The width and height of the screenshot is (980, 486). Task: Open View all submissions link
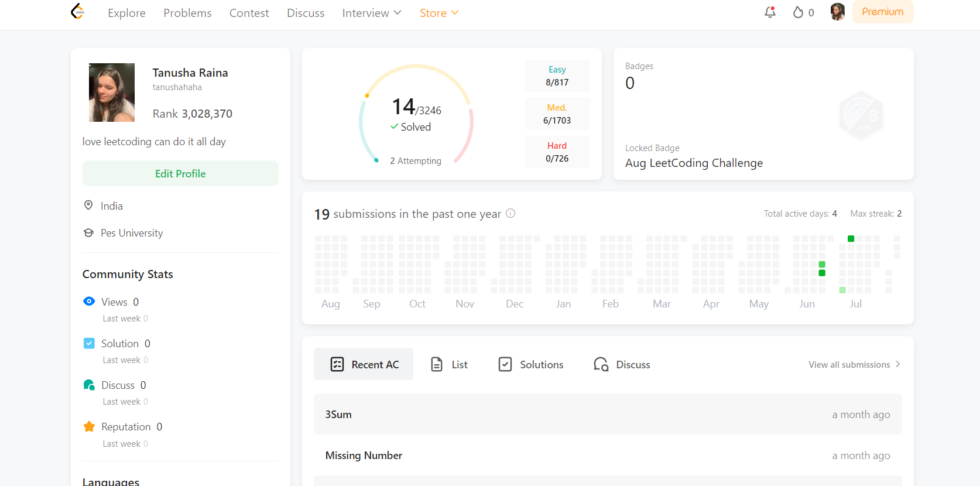(x=855, y=364)
